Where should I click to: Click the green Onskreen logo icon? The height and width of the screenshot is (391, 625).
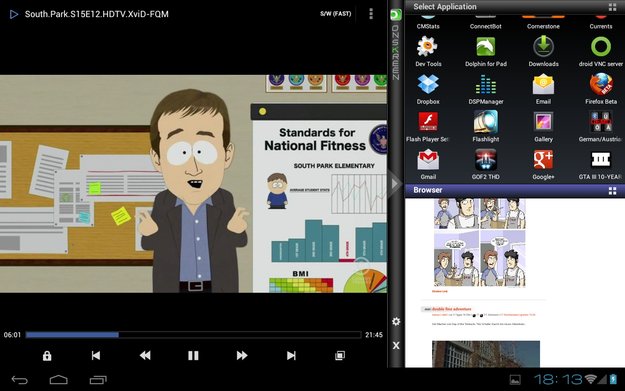[x=395, y=15]
